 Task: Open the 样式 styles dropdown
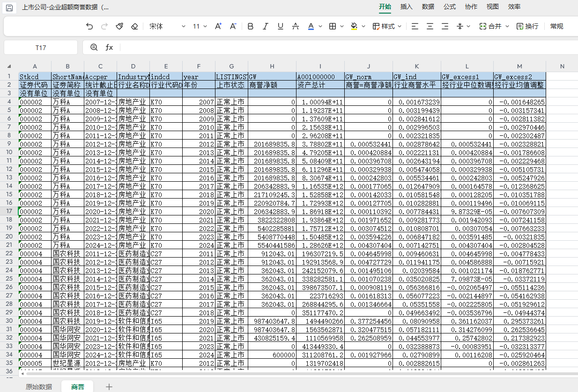point(387,26)
